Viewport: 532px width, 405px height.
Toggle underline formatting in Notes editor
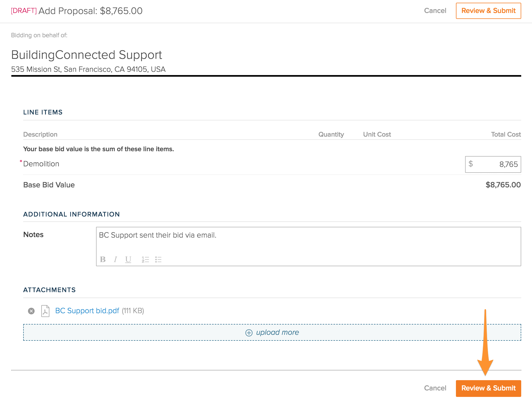coord(128,259)
